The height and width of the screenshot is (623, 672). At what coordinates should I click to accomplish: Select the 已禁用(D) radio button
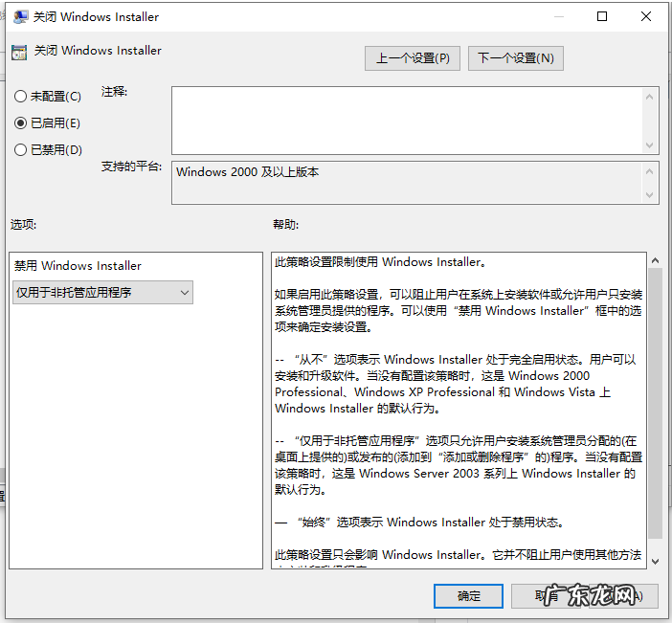pos(48,149)
